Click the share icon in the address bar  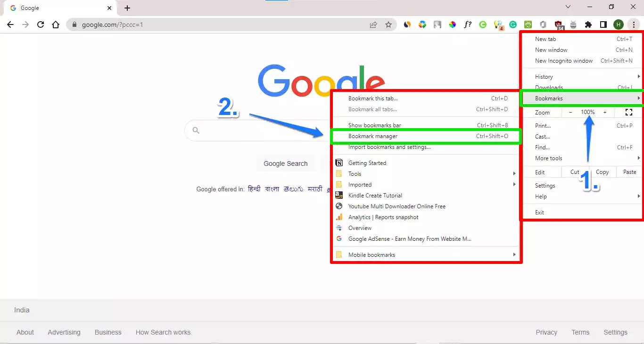point(373,25)
